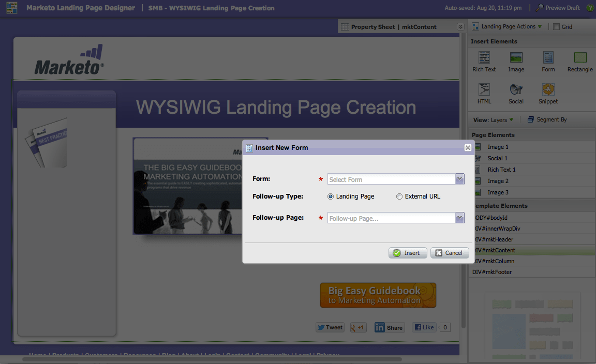Choose External URL as follow-up type
This screenshot has height=364, width=596.
point(399,196)
